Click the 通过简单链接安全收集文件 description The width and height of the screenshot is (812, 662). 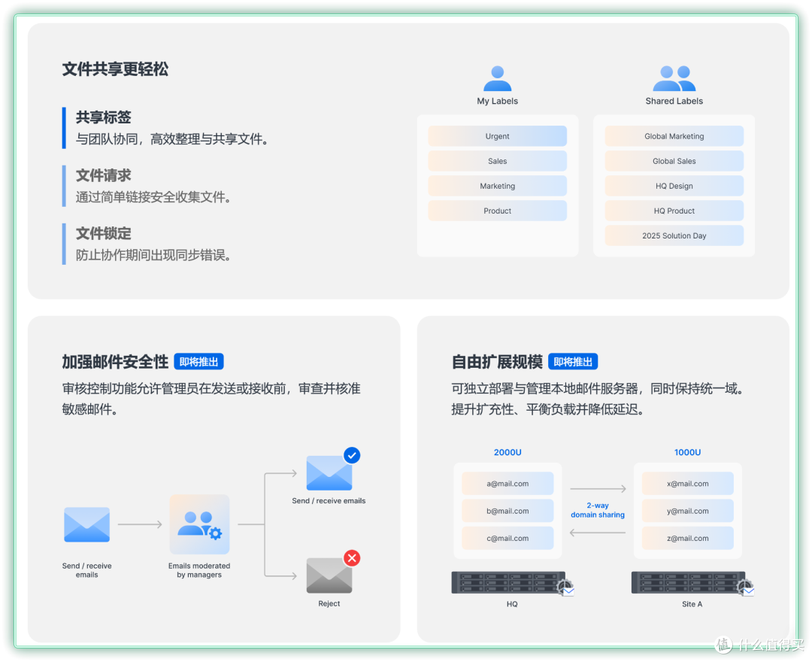click(x=153, y=197)
